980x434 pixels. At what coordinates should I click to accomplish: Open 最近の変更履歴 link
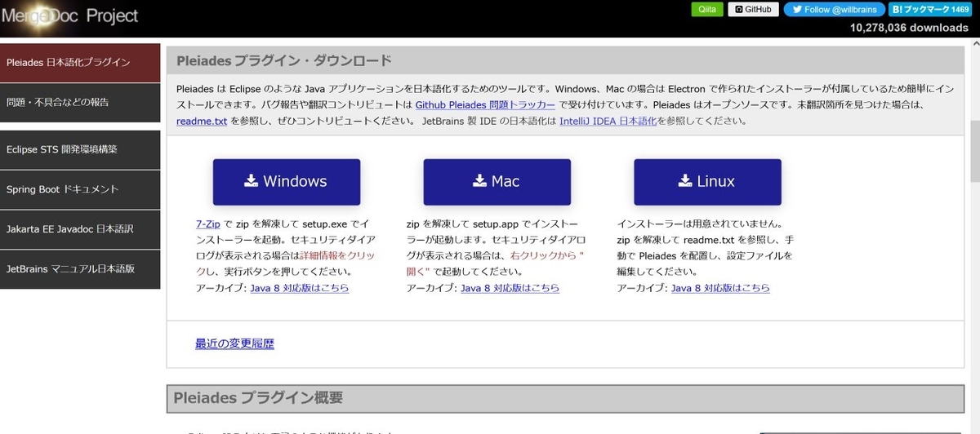(235, 344)
